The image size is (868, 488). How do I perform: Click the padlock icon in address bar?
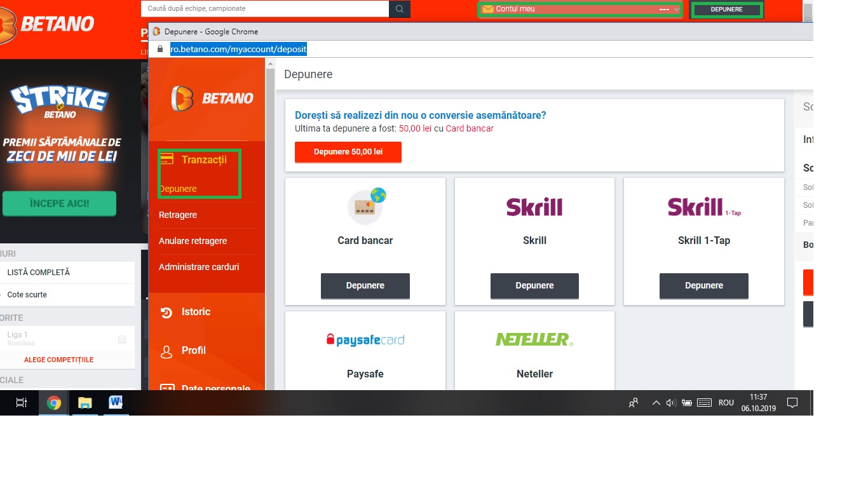(160, 49)
